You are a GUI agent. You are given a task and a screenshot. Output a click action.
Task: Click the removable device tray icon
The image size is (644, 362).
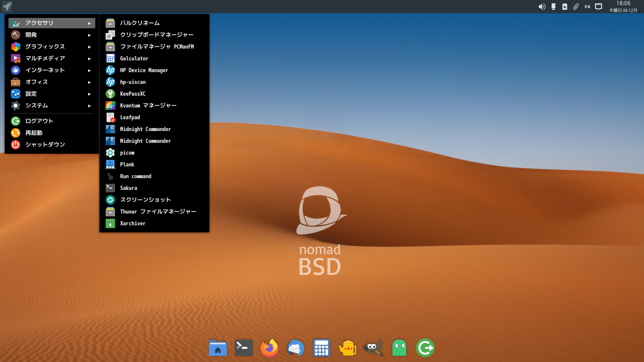[553, 7]
